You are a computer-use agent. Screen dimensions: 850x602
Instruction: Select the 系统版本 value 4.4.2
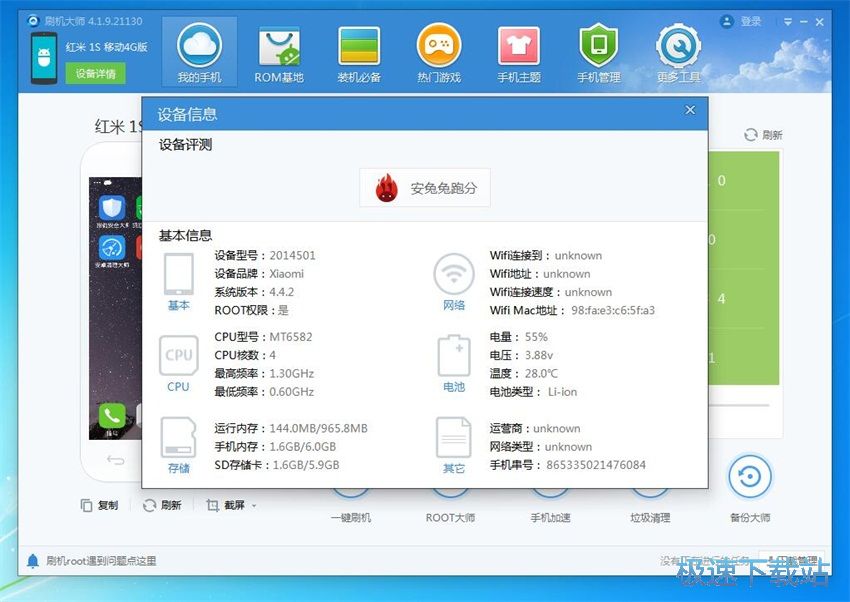(281, 292)
